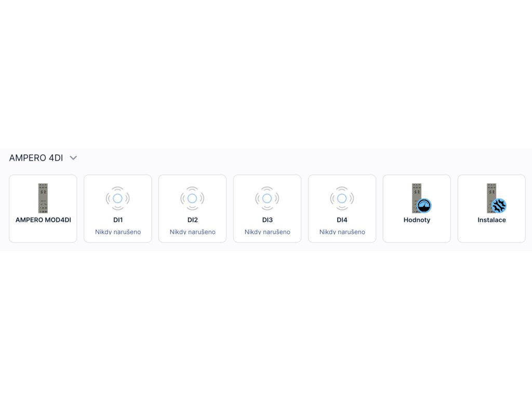This screenshot has height=399, width=532.
Task: Select the DI3 sensor icon
Action: [x=267, y=198]
